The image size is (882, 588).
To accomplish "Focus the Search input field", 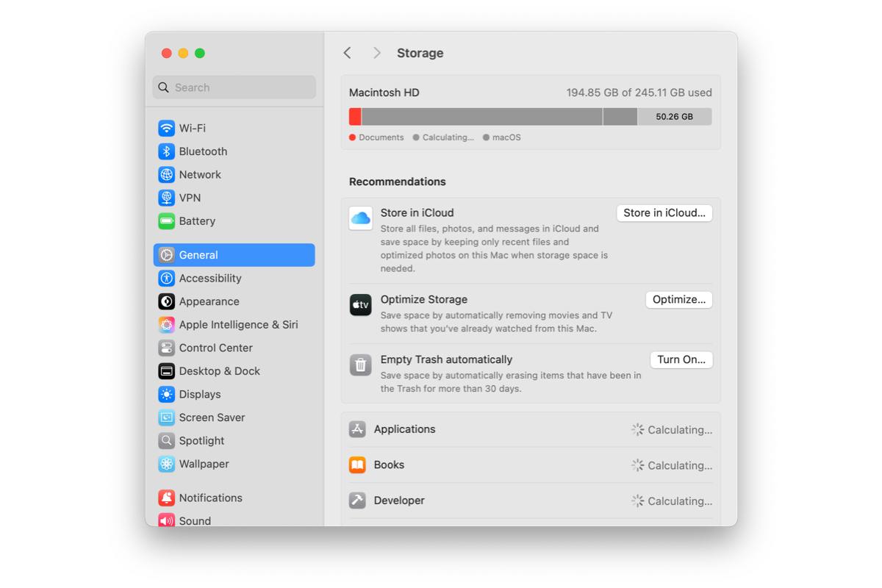I will click(x=234, y=87).
